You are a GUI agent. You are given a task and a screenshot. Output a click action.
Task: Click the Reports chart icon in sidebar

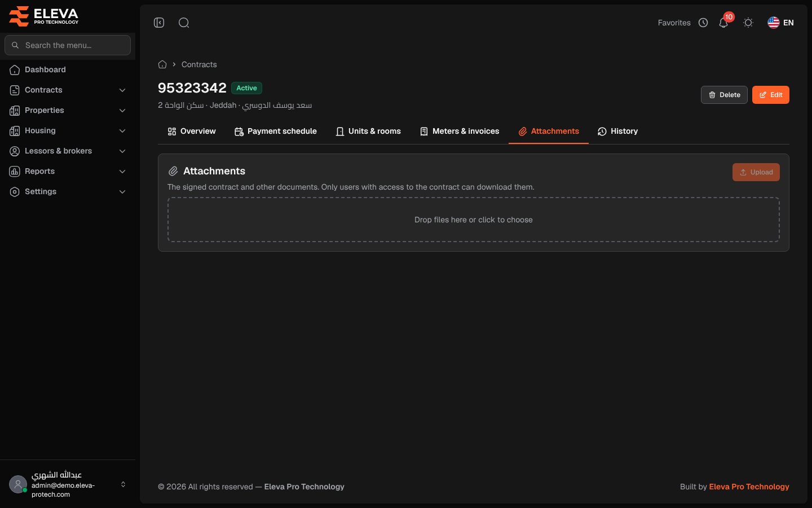click(15, 172)
